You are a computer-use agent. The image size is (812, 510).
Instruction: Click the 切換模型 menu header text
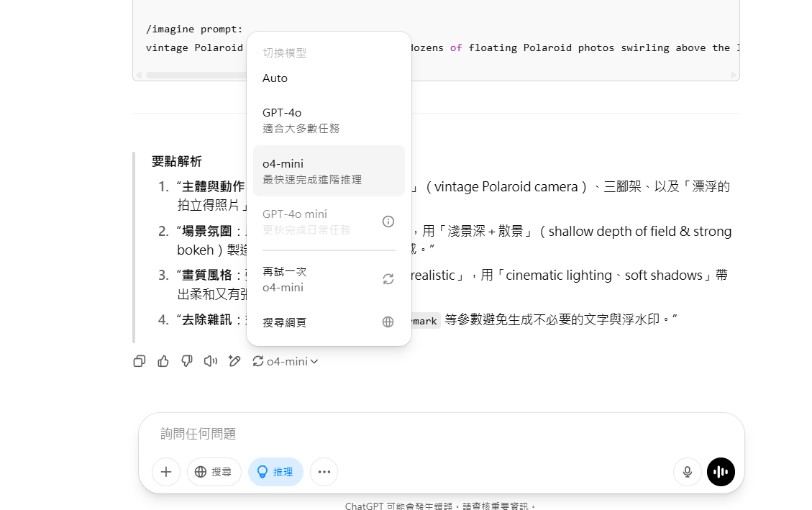284,53
